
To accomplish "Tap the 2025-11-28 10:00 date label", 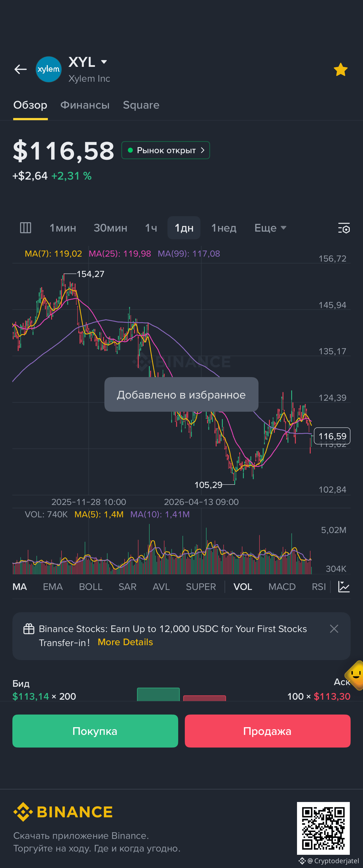I will point(89,502).
